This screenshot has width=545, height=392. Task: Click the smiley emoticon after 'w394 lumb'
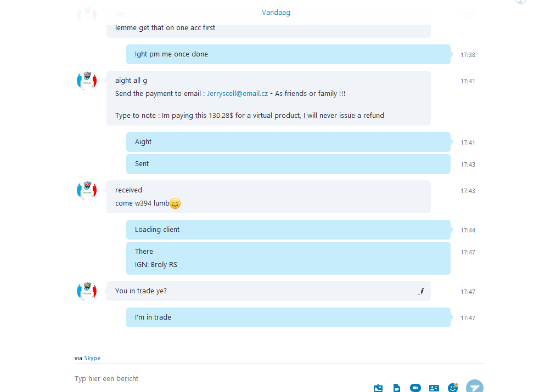(x=175, y=203)
